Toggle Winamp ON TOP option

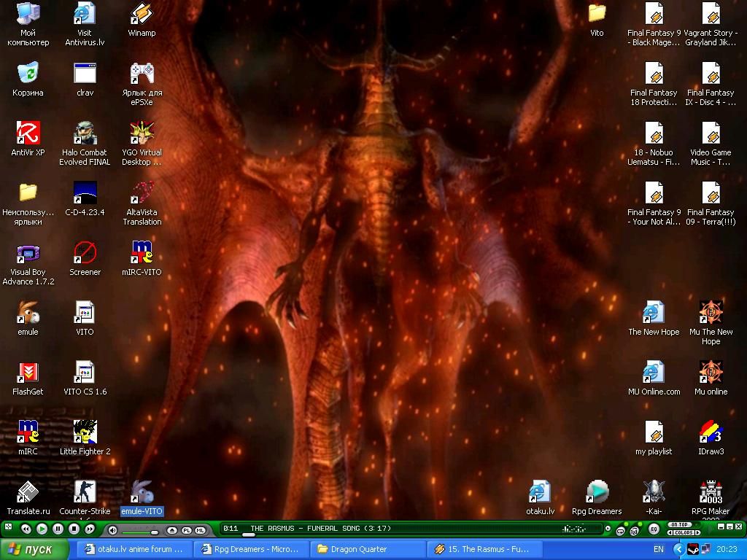tap(679, 525)
